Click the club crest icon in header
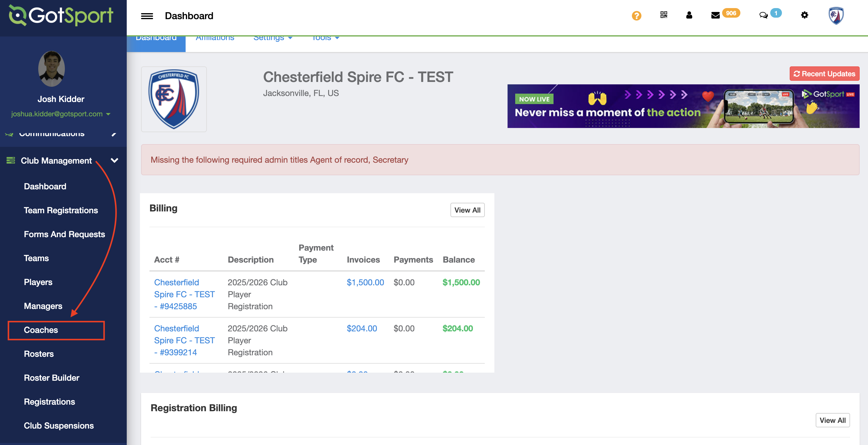The image size is (868, 445). tap(836, 16)
